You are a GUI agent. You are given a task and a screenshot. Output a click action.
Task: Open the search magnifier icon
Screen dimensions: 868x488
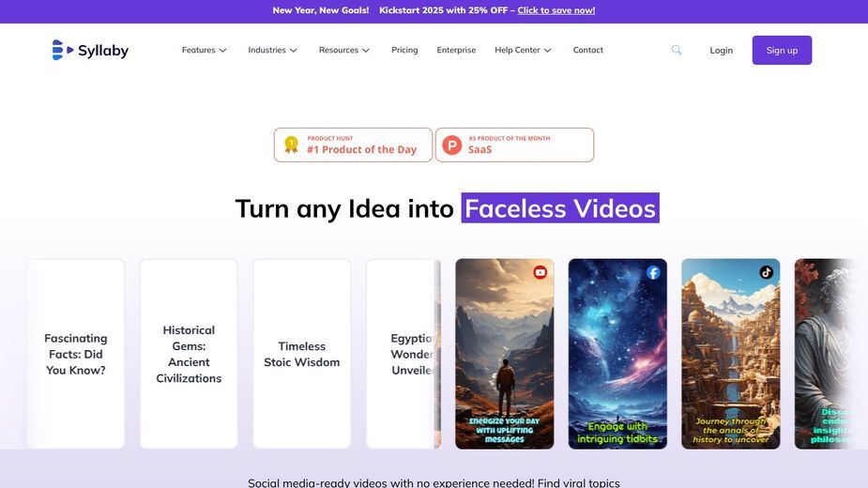[676, 50]
